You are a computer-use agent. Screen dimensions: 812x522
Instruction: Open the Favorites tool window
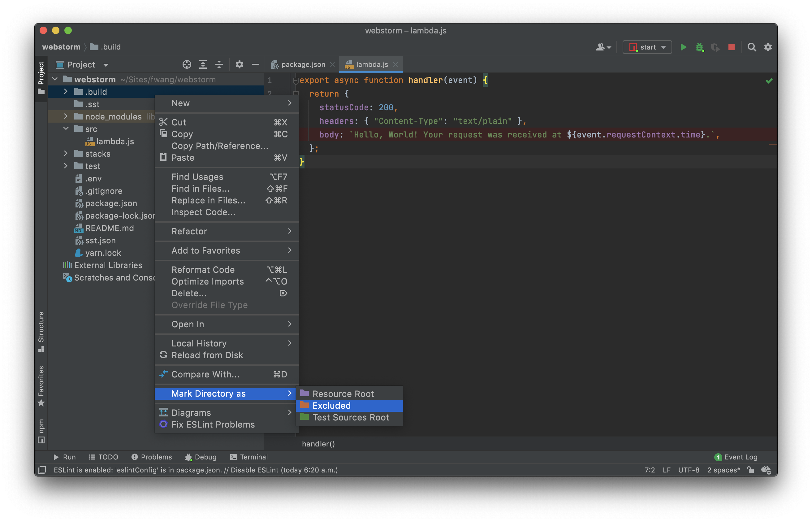41,386
